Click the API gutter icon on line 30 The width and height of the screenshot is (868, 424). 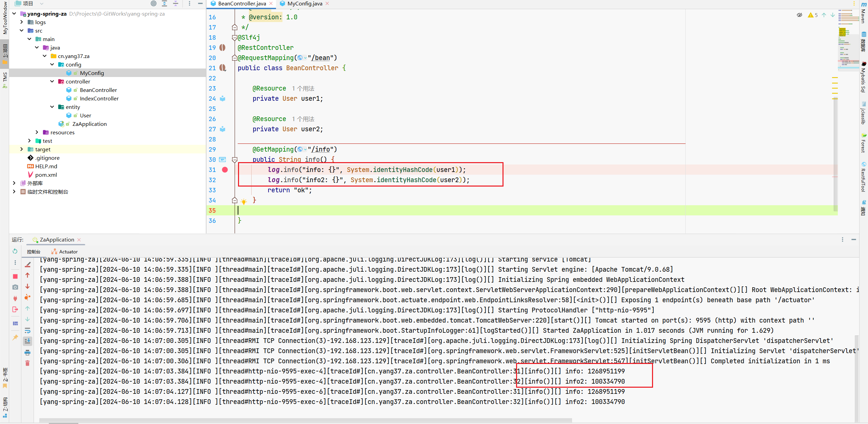point(222,159)
